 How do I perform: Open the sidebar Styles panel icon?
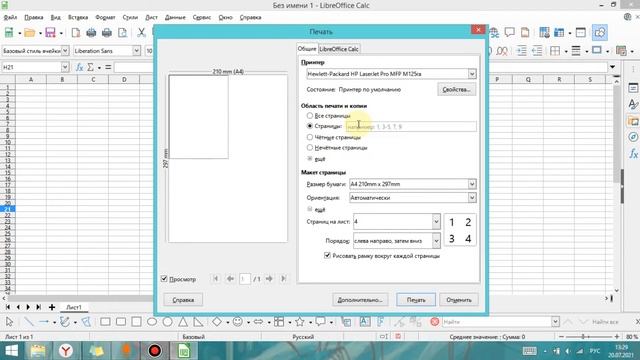[x=633, y=104]
